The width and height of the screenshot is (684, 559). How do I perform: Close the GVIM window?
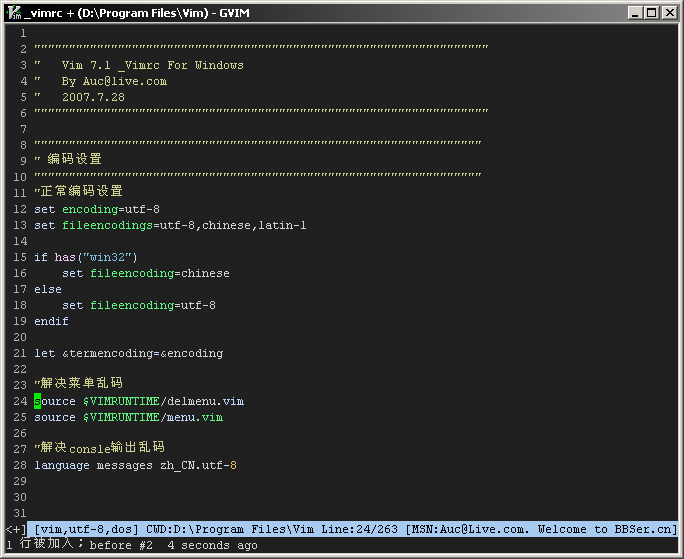pyautogui.click(x=669, y=13)
